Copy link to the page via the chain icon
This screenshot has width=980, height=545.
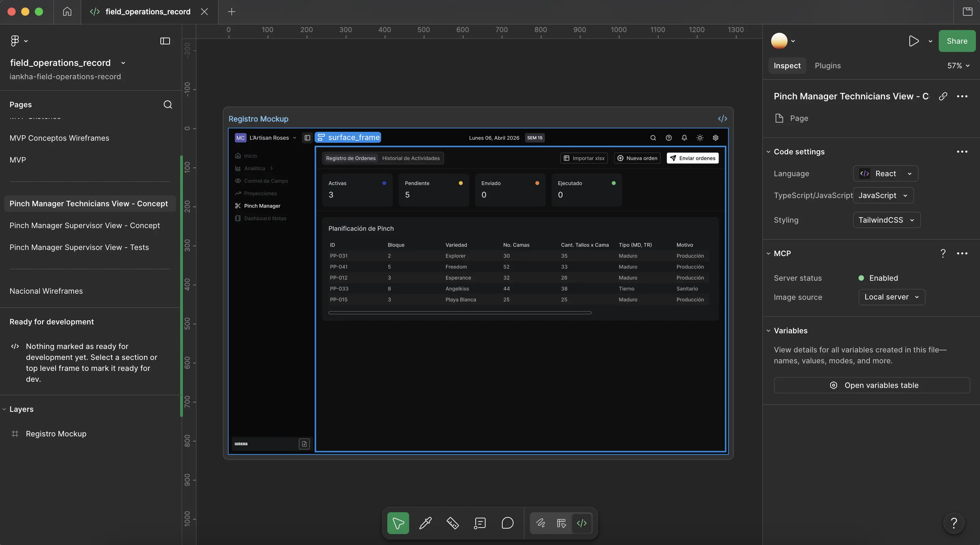[943, 96]
